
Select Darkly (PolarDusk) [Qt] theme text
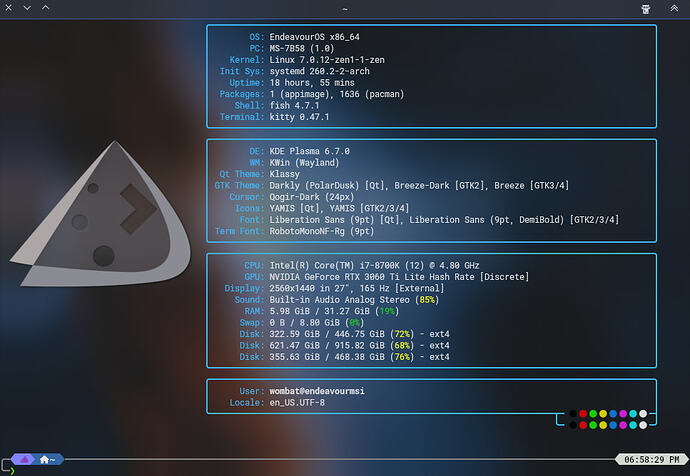(327, 186)
